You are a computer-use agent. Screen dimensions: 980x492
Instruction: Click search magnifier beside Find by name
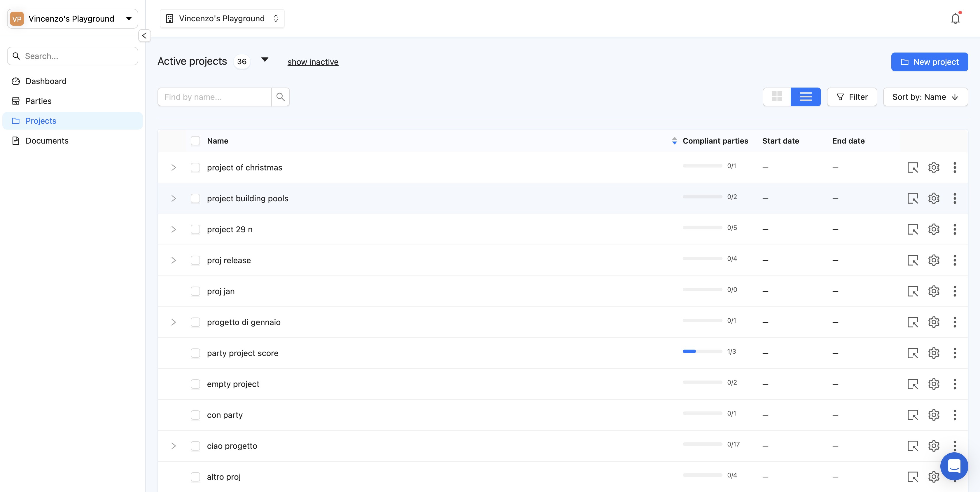tap(280, 97)
